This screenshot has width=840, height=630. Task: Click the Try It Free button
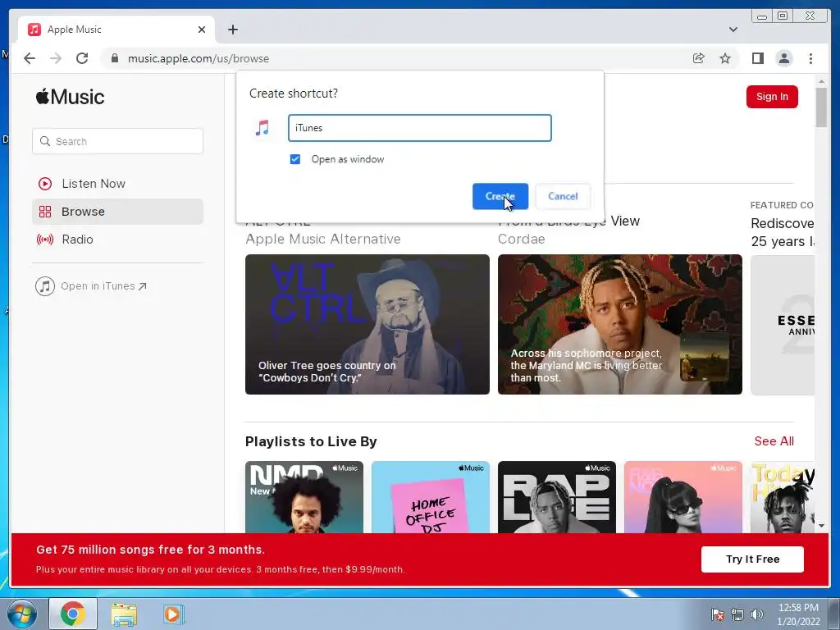click(x=752, y=559)
